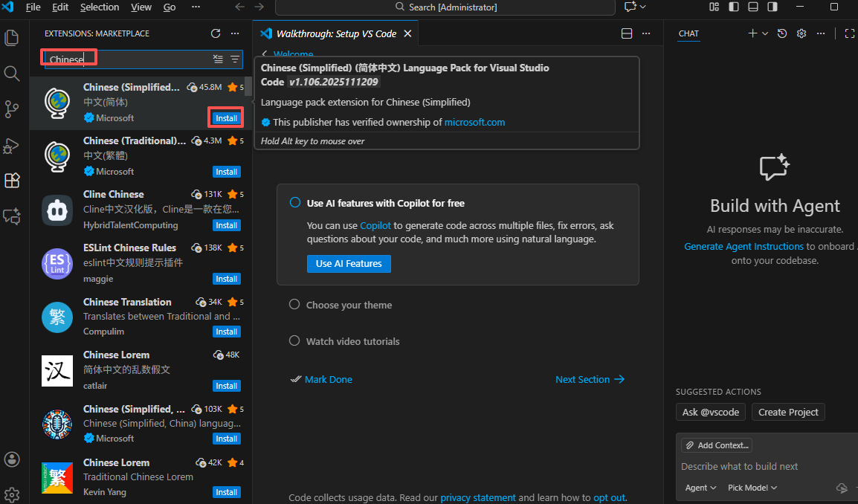Switch to the CHAT tab

(688, 33)
